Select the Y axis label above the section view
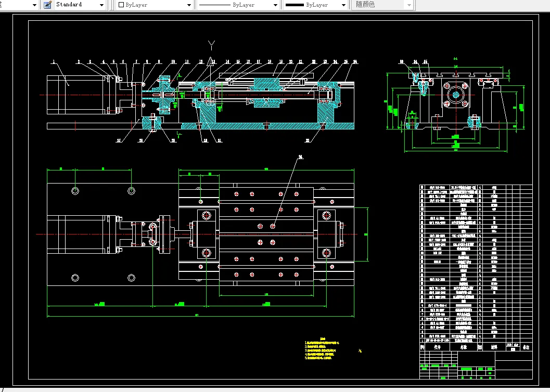Viewport: 550px width, 392px height. [x=211, y=45]
